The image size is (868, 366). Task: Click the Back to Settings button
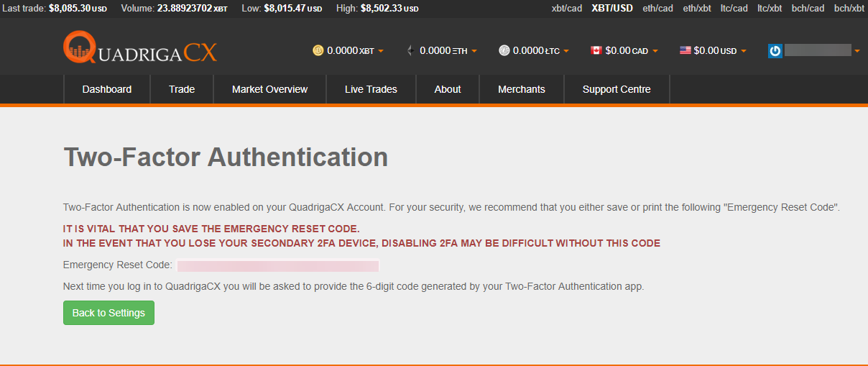pyautogui.click(x=108, y=313)
